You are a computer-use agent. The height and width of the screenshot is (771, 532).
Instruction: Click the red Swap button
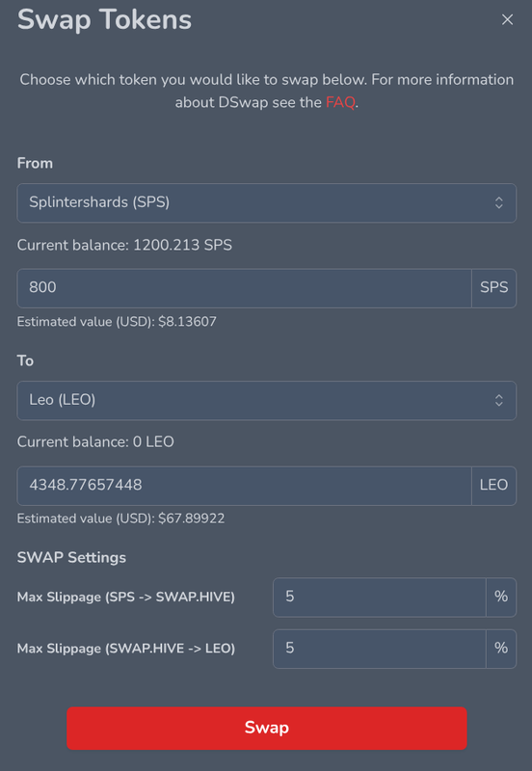267,729
